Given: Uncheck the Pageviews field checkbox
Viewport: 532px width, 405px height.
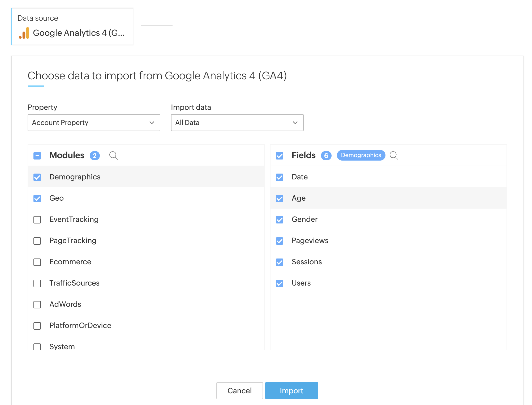Looking at the screenshot, I should click(280, 241).
